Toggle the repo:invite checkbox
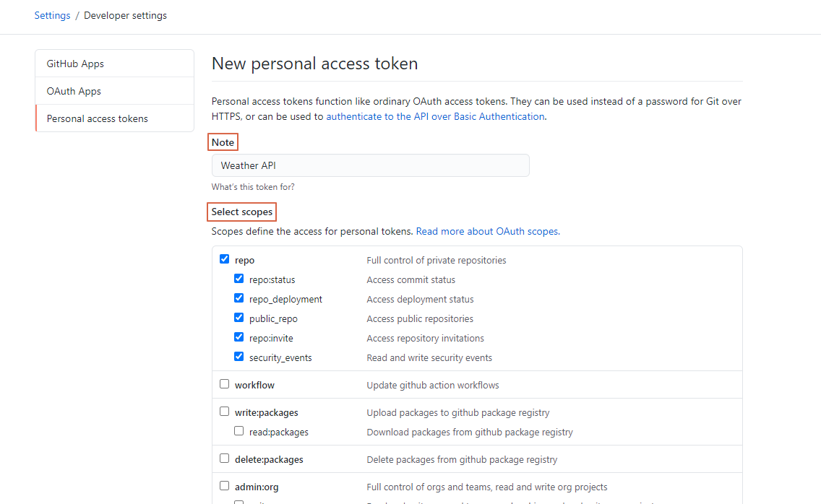 coord(238,337)
